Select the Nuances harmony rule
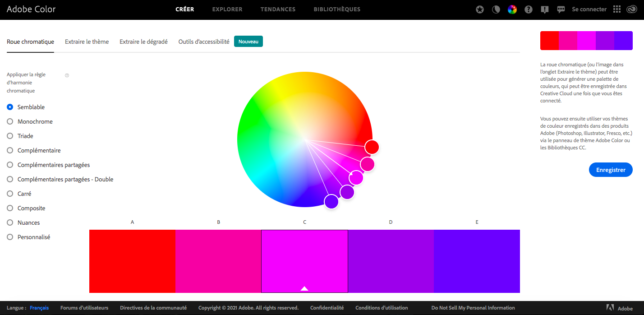The image size is (644, 315). 23,222
